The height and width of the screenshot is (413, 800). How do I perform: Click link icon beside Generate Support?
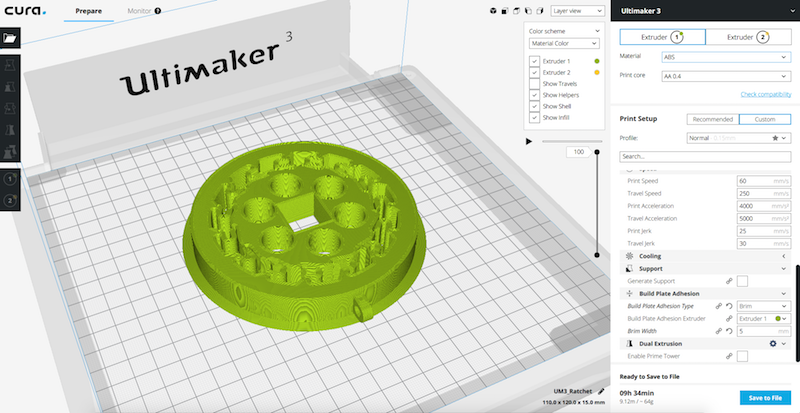[730, 281]
